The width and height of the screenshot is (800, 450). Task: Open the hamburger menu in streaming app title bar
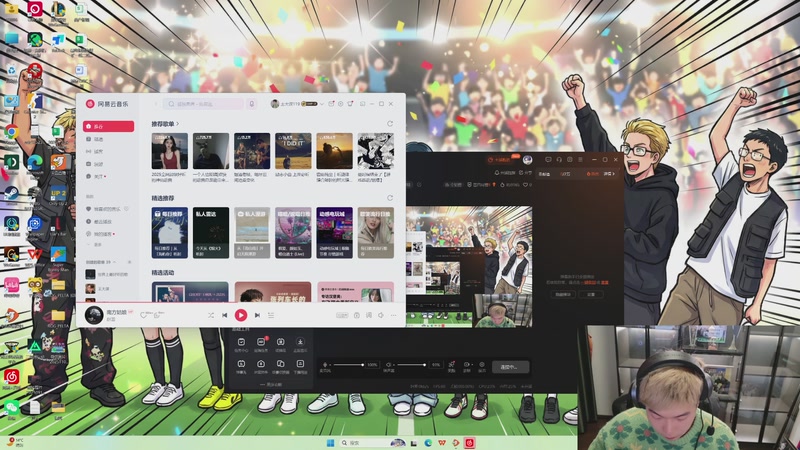(580, 160)
